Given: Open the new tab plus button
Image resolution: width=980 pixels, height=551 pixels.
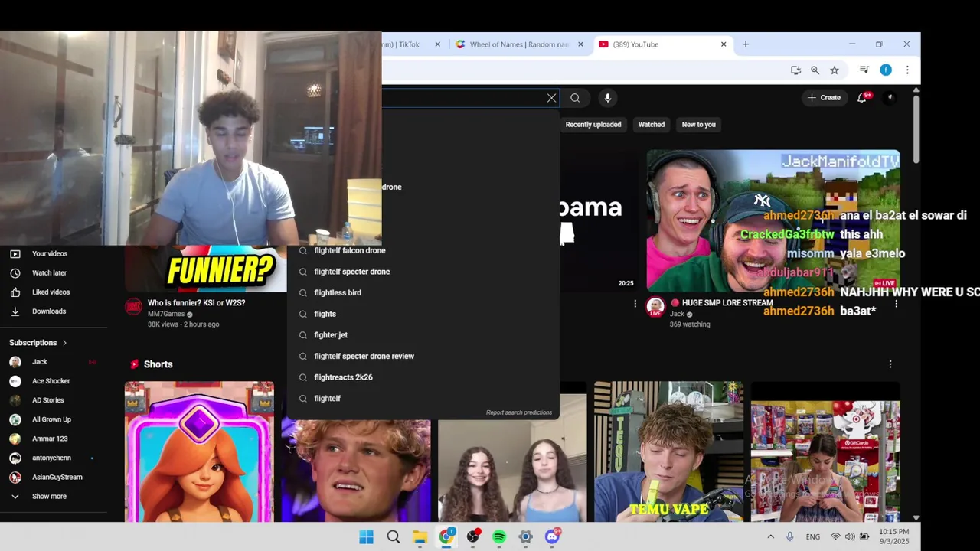Looking at the screenshot, I should (x=746, y=44).
